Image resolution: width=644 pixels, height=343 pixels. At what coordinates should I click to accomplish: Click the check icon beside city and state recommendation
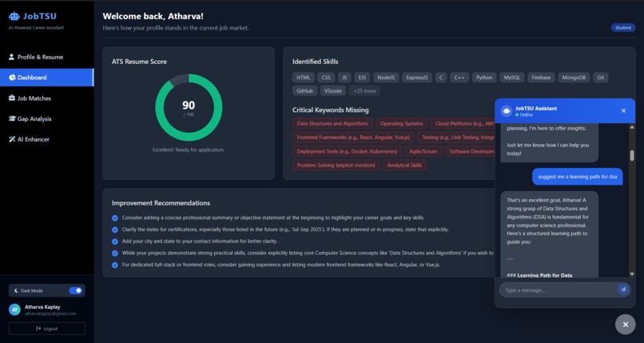(115, 241)
